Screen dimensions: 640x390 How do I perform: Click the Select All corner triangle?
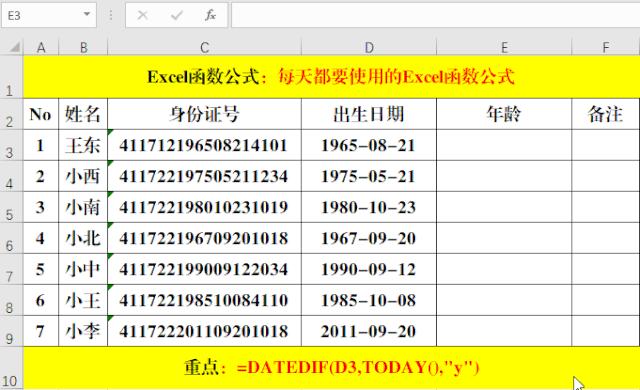tap(14, 48)
